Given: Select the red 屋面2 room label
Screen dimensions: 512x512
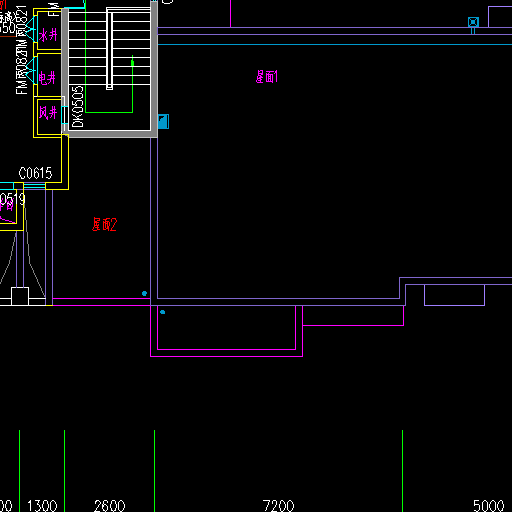Looking at the screenshot, I should (x=104, y=224).
